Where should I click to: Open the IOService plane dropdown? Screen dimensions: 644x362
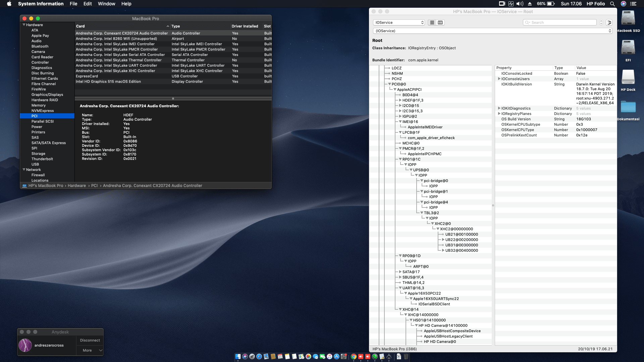[399, 22]
